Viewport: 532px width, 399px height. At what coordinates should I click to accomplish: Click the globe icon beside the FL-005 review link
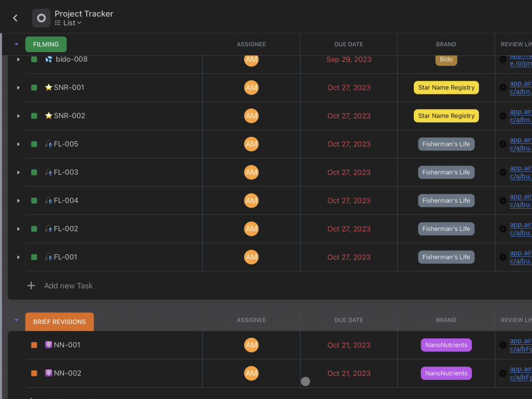point(503,144)
